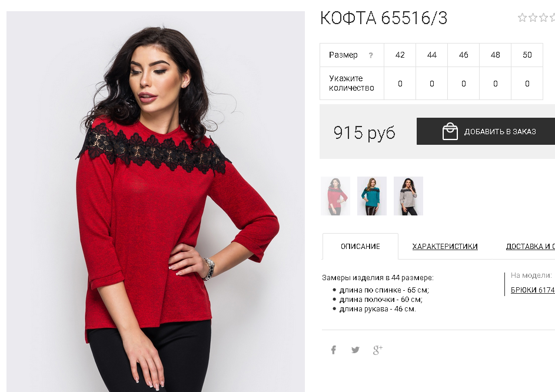This screenshot has height=392, width=555.
Task: Rate product with second star
Action: tap(533, 17)
